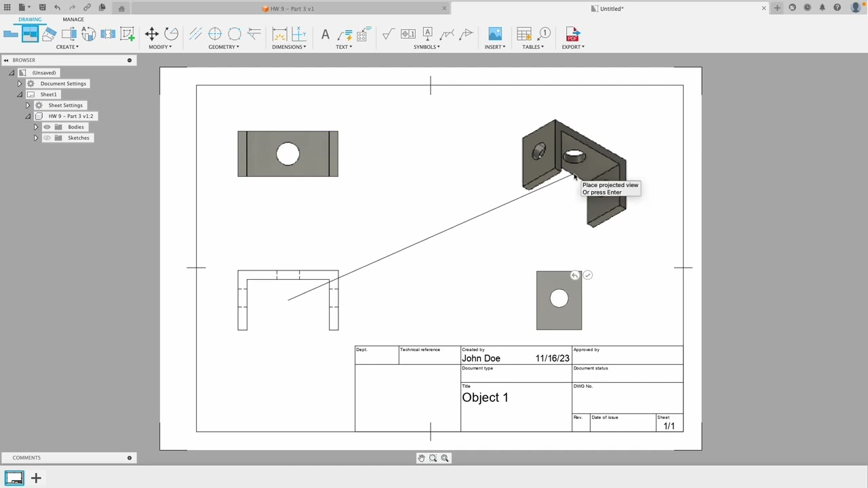Select the Base View tool
The height and width of the screenshot is (488, 868).
click(10, 34)
